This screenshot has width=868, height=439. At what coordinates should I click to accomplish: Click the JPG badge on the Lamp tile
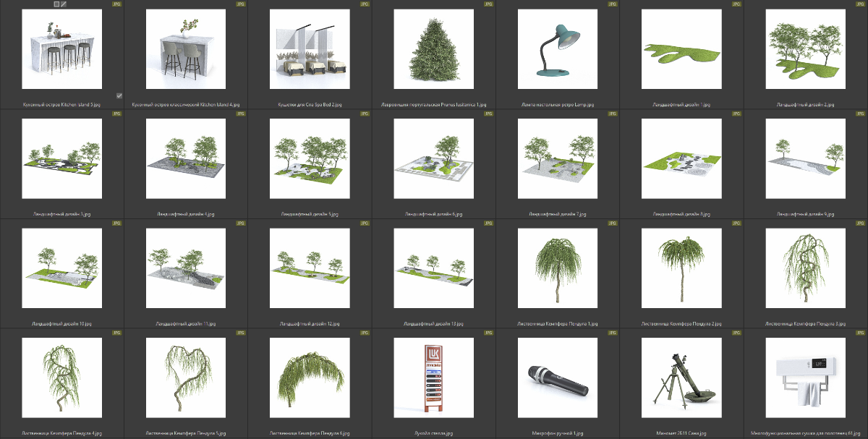pyautogui.click(x=612, y=4)
